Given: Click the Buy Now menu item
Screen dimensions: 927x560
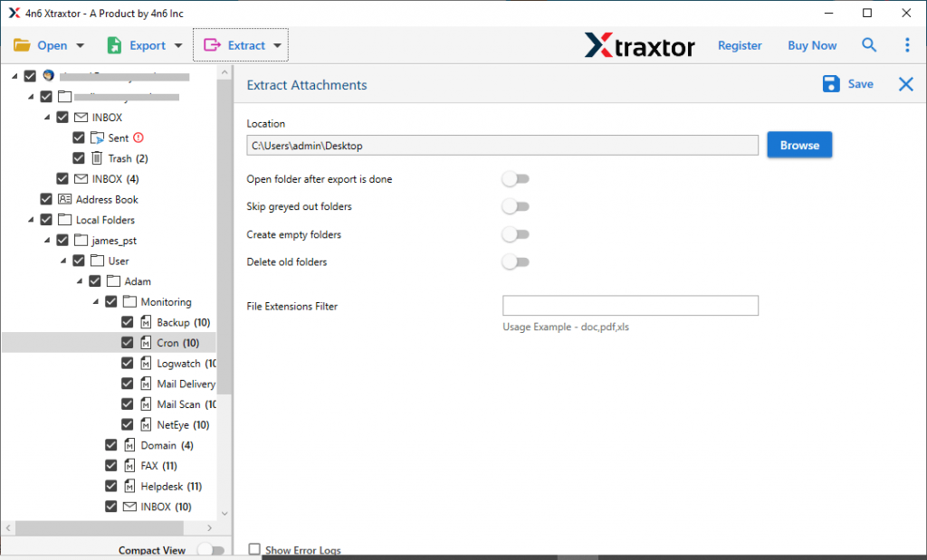Looking at the screenshot, I should (811, 44).
